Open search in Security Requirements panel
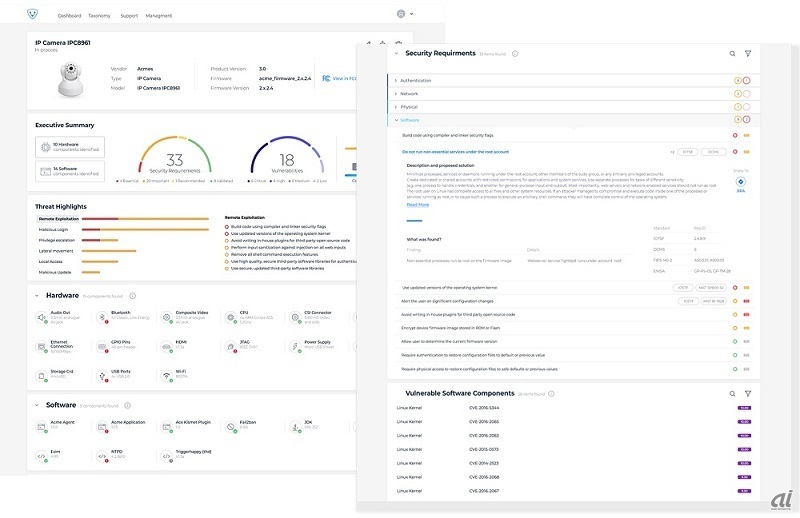The image size is (800, 518). point(732,53)
